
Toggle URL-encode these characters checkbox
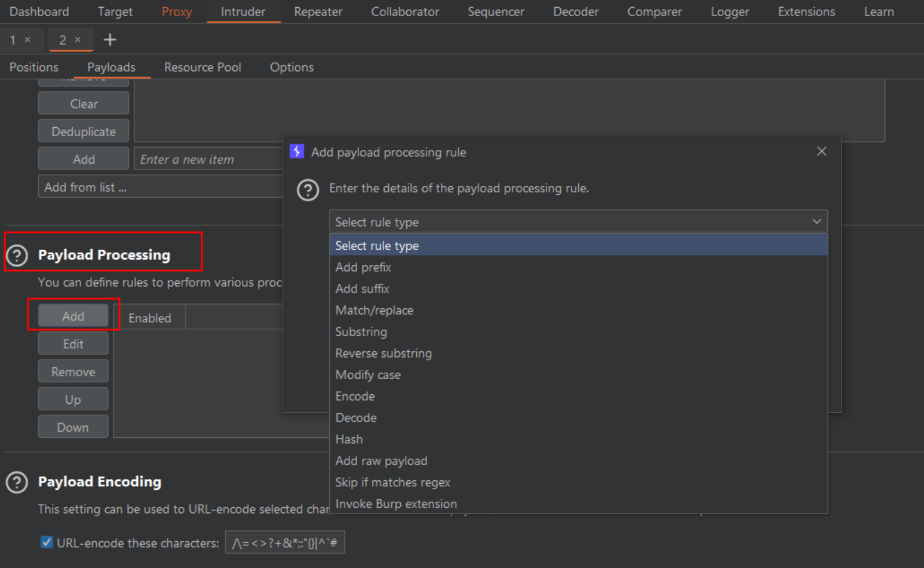click(x=47, y=542)
